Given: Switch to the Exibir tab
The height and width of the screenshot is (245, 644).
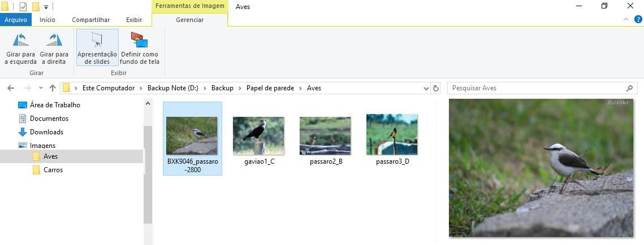Looking at the screenshot, I should pyautogui.click(x=134, y=20).
